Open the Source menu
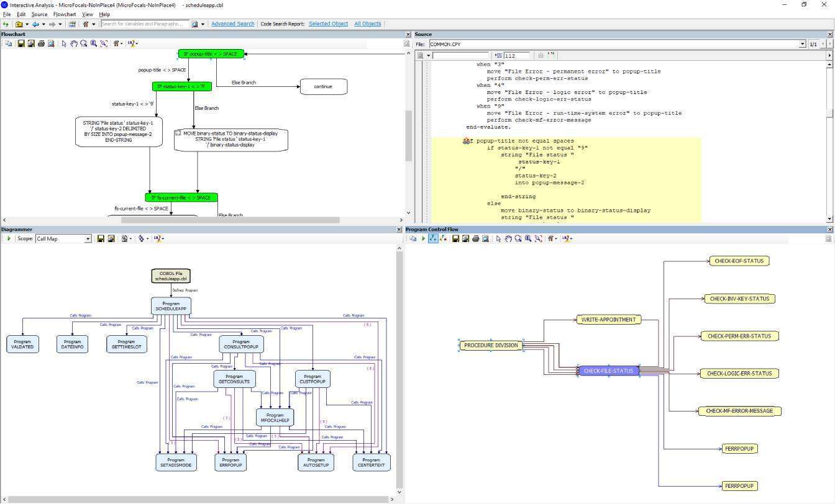The height and width of the screenshot is (504, 835). 39,14
